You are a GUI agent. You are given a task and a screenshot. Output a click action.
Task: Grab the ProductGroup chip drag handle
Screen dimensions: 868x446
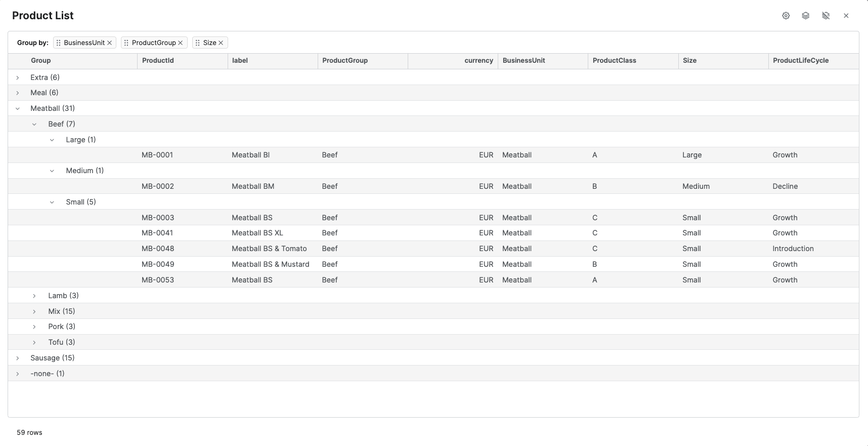point(126,43)
